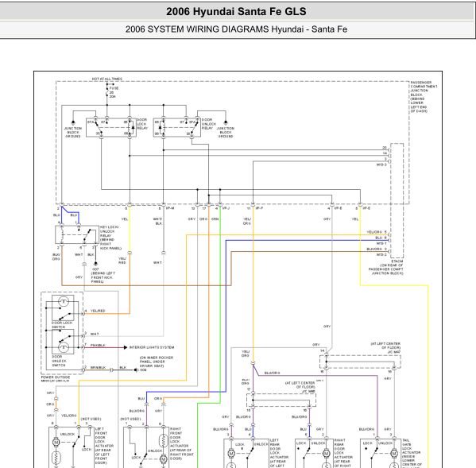Click the 'POWER OUTSIDE MIRROR SWITCH' label
Screen dimensions: 476x468
click(x=56, y=379)
